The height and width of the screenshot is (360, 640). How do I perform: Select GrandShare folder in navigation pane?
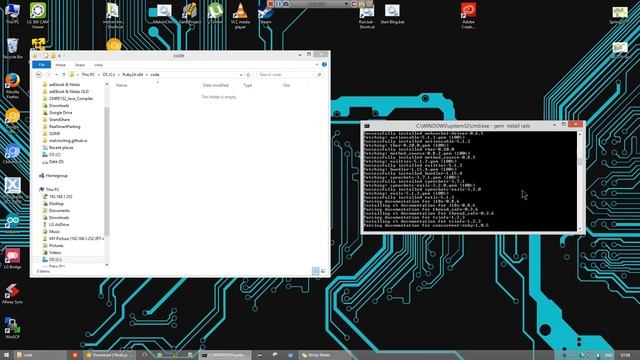(59, 120)
